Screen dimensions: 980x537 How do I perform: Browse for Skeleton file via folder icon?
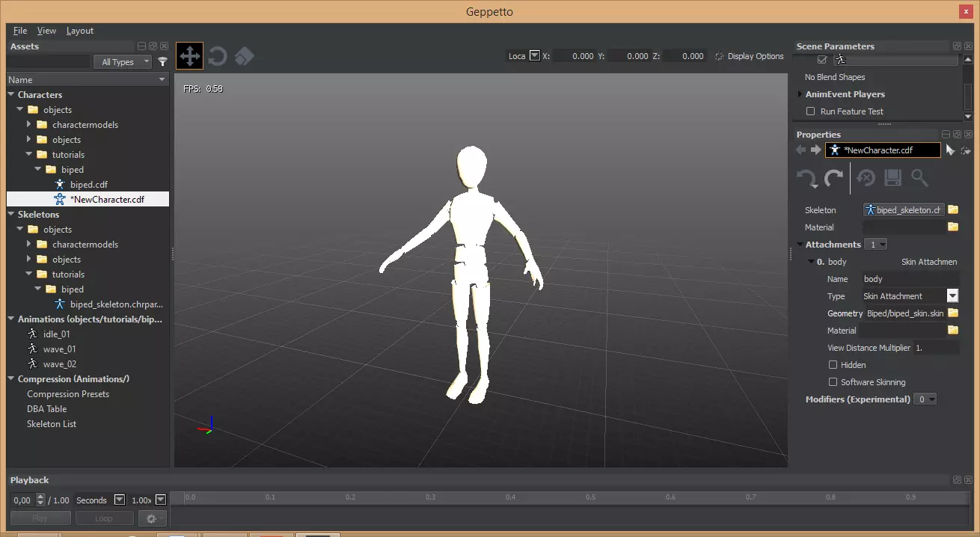[953, 210]
